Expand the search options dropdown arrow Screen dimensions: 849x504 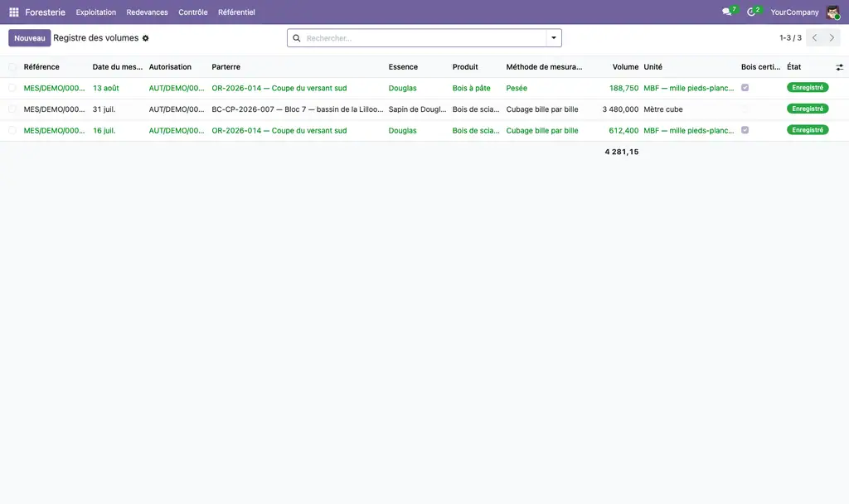[554, 38]
